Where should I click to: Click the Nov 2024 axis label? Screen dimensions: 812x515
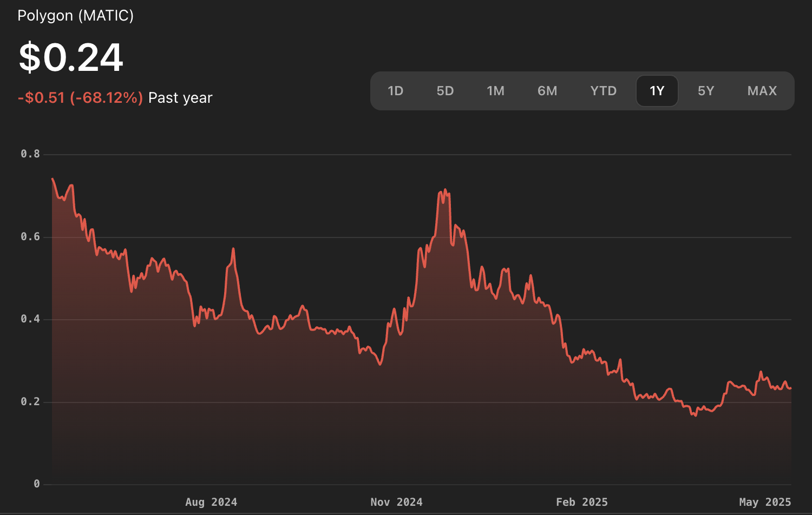(397, 502)
